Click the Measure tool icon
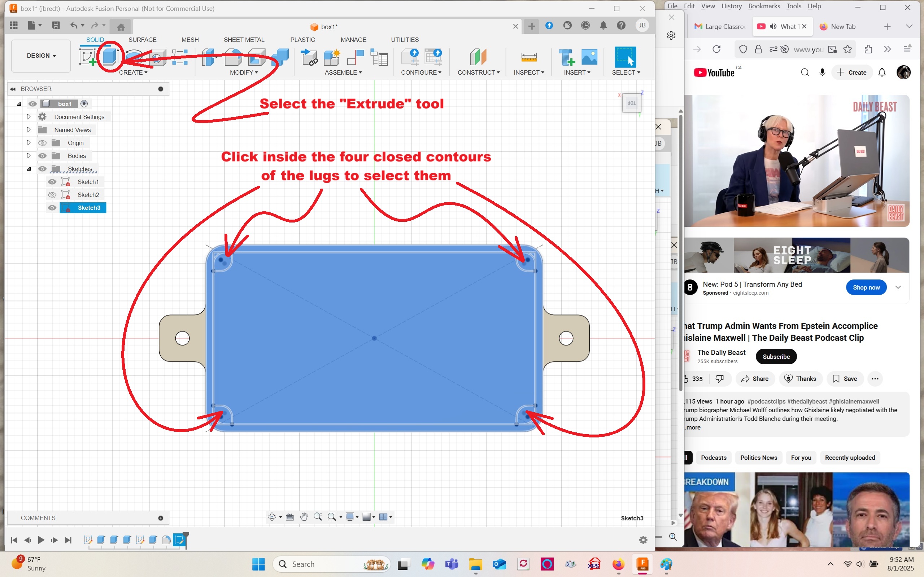This screenshot has width=924, height=577. click(528, 57)
